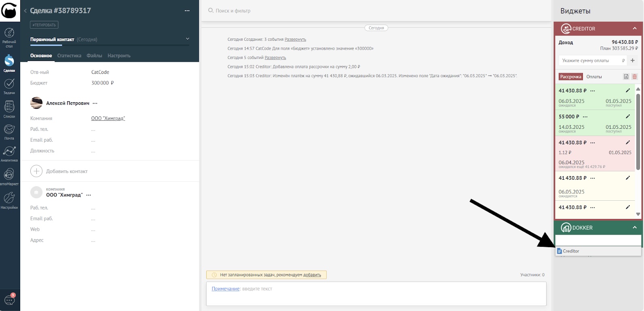The image size is (644, 311).
Task: Click Creditor payments scrollbar down arrow
Action: click(x=638, y=214)
